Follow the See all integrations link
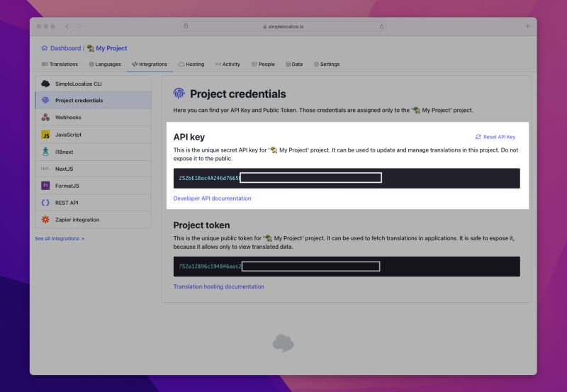 pyautogui.click(x=60, y=239)
